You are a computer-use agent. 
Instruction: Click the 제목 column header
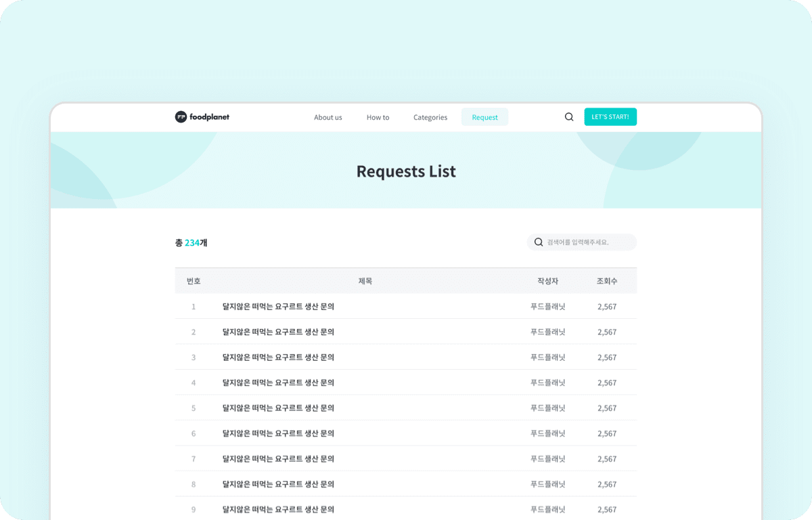click(x=365, y=281)
